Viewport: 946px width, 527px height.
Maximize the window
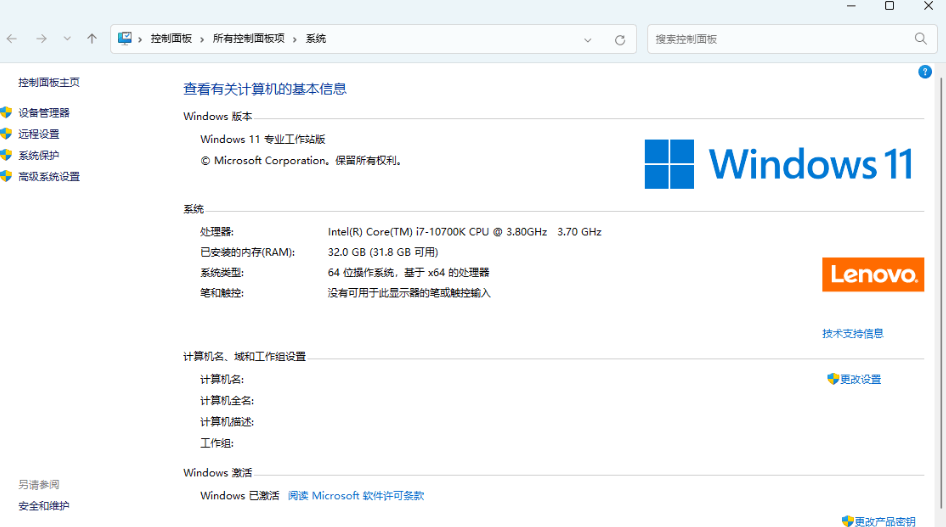point(889,6)
